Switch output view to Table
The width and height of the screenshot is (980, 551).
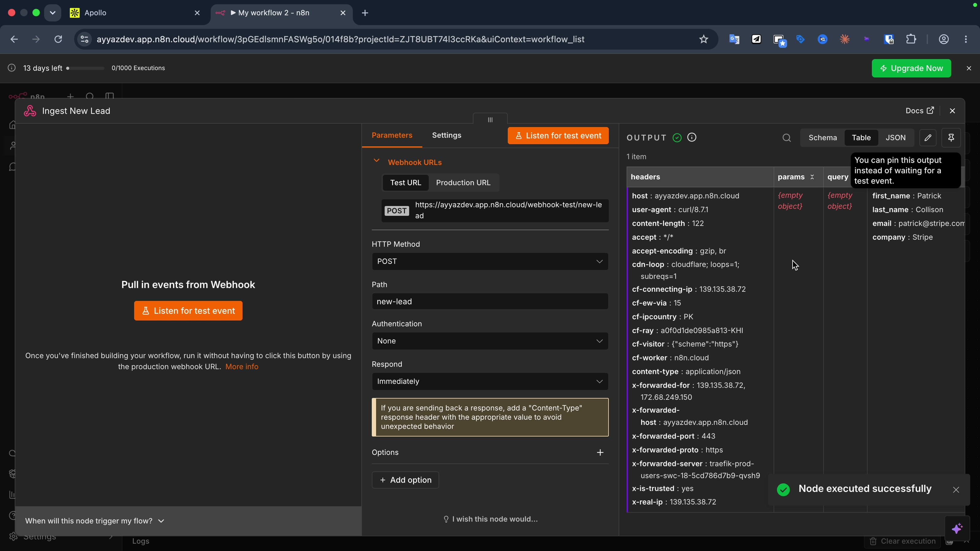[x=861, y=138]
